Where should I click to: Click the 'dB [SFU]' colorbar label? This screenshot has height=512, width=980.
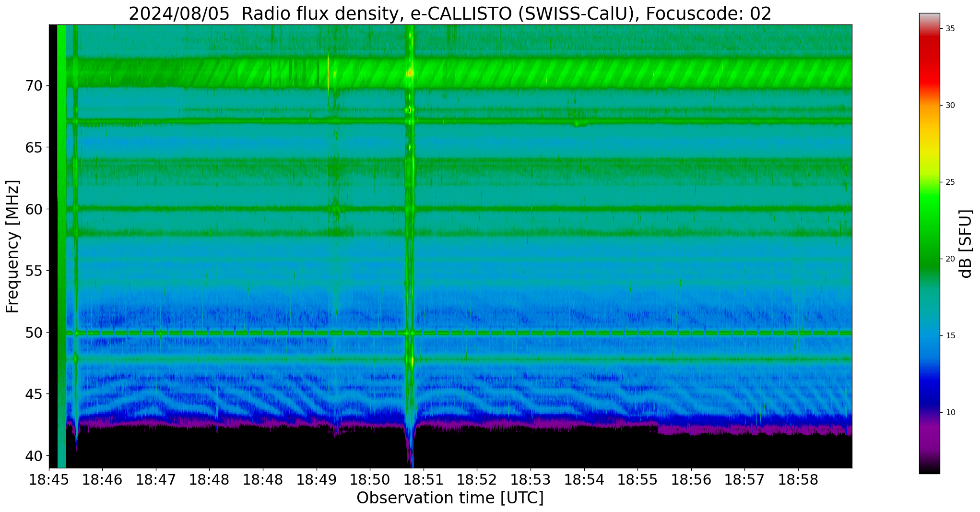pyautogui.click(x=966, y=244)
